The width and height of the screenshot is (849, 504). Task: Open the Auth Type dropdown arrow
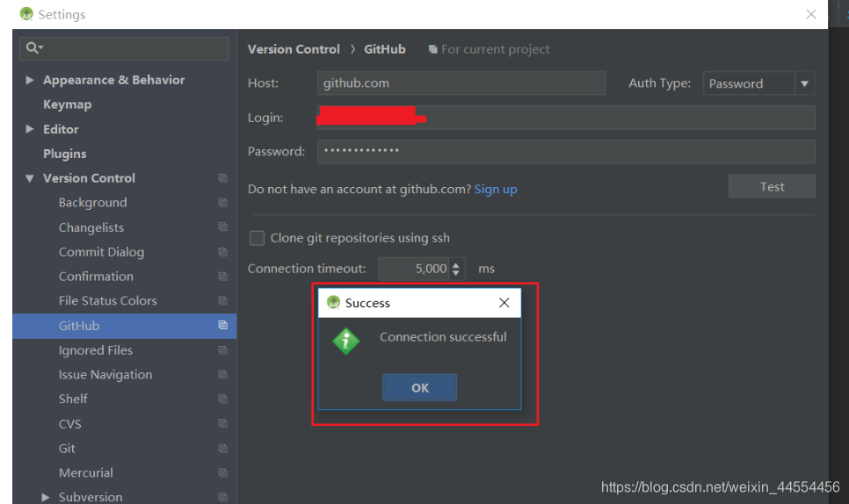coord(804,83)
